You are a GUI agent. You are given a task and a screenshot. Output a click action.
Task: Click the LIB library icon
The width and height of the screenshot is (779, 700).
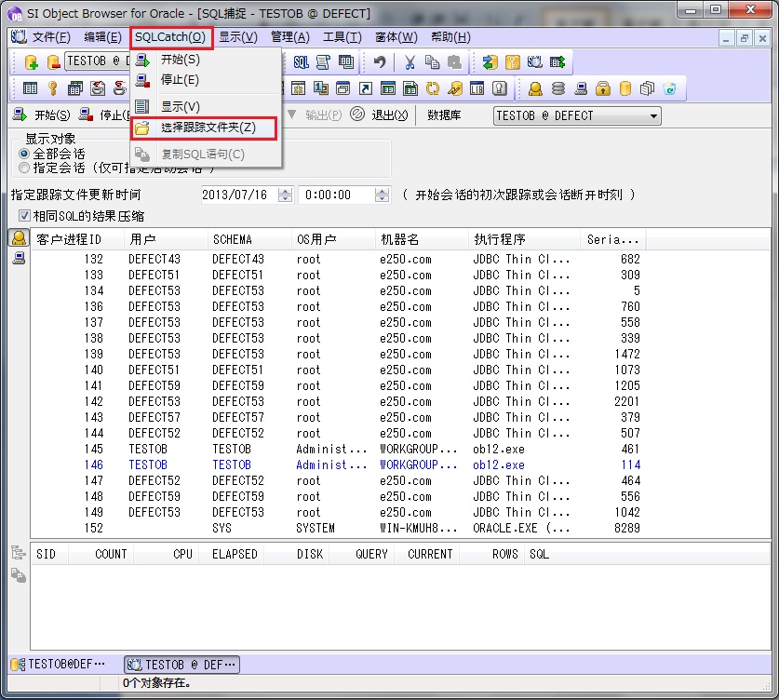(477, 89)
